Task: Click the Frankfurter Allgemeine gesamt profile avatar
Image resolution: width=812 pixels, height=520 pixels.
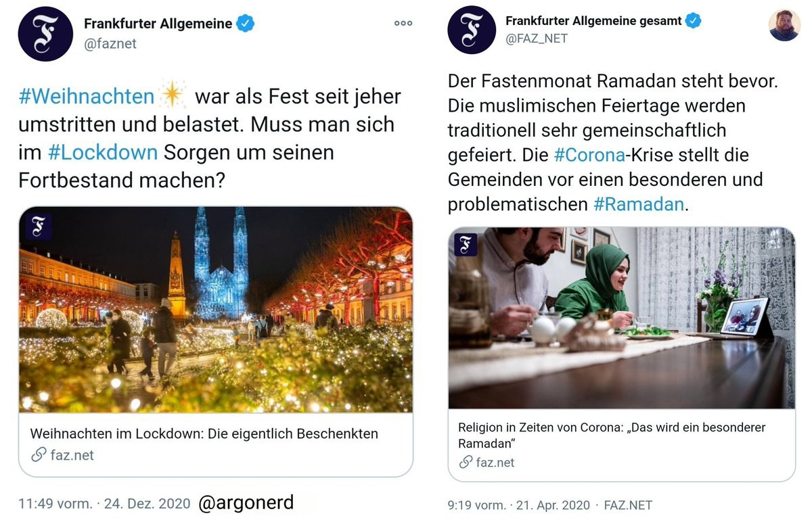Action: tap(472, 30)
